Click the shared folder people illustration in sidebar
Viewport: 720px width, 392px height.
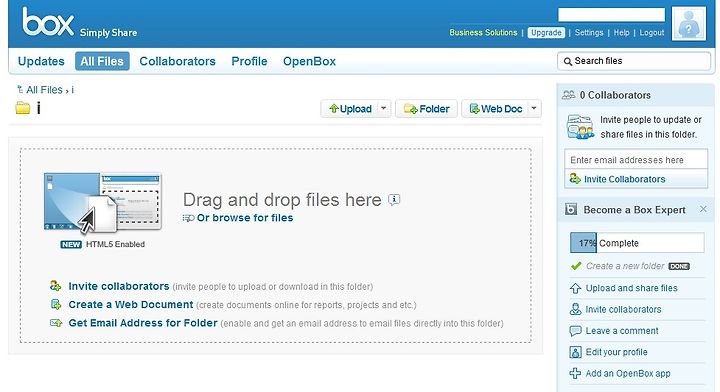[x=580, y=127]
